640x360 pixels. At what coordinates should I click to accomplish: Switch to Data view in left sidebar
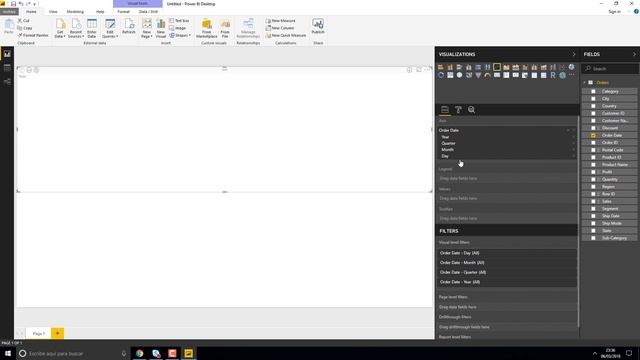(x=7, y=68)
